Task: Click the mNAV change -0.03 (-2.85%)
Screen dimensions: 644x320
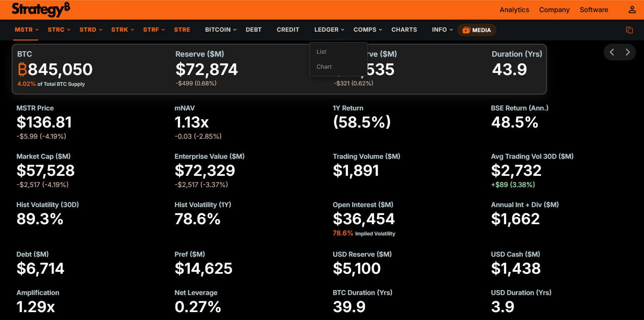Action: point(198,136)
